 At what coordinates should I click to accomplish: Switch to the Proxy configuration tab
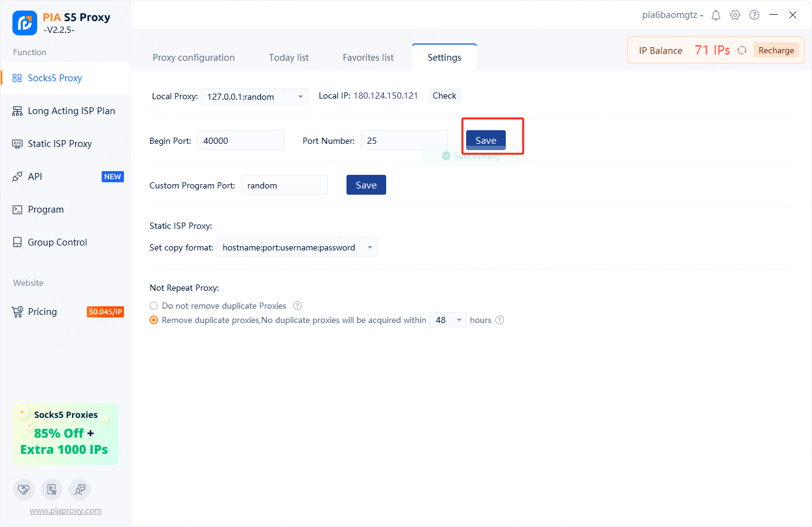pos(193,58)
